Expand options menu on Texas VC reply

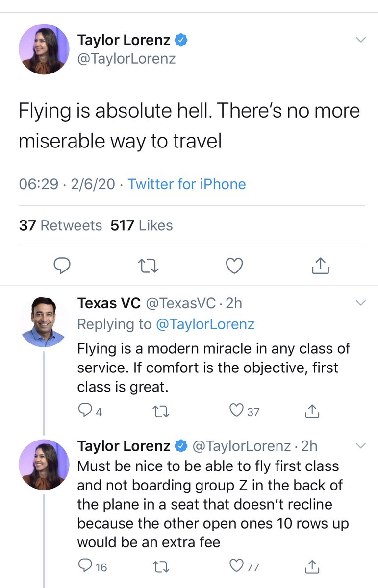[360, 303]
